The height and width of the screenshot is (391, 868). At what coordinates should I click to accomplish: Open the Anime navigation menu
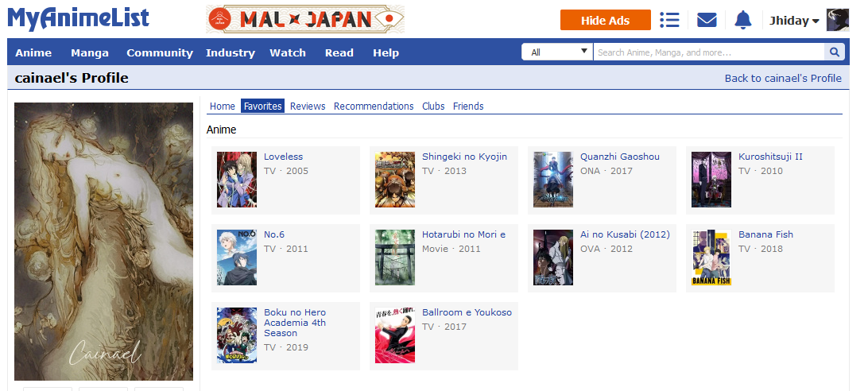point(33,52)
